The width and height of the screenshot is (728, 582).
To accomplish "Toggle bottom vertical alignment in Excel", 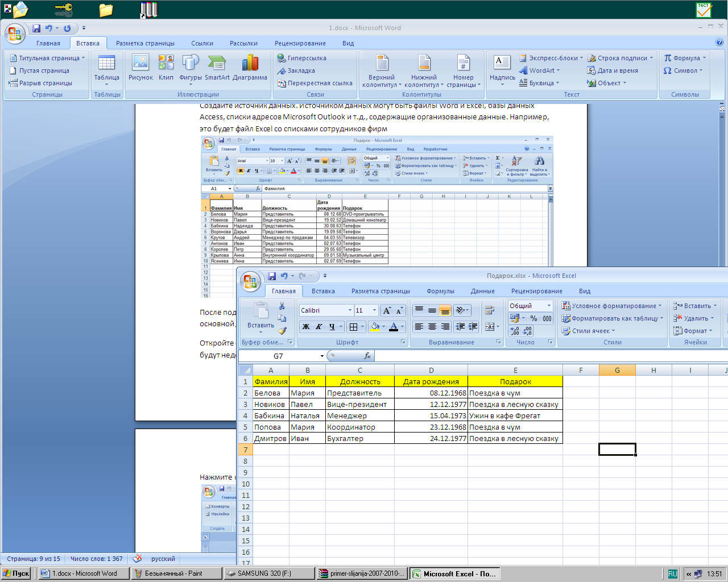I will pos(445,310).
